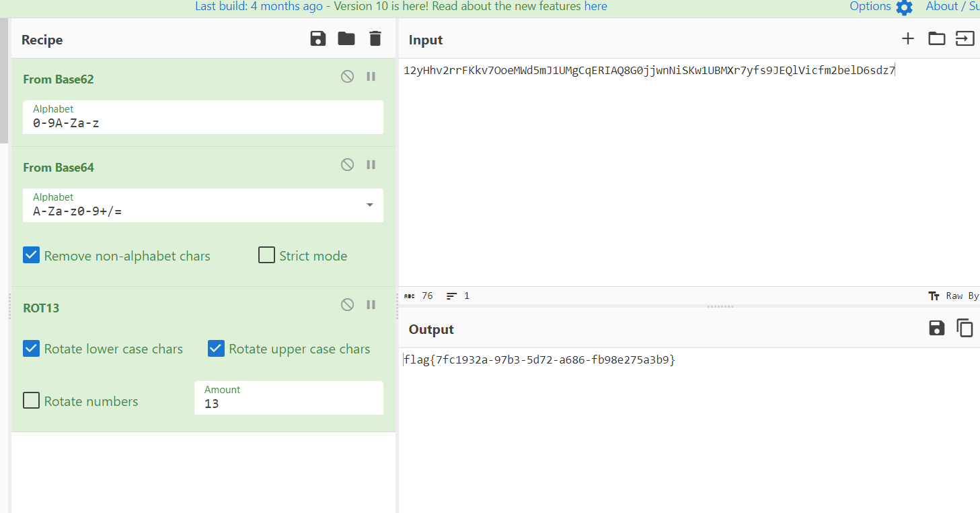Disable the ROT13 operation
Image resolution: width=980 pixels, height=513 pixels.
tap(347, 305)
